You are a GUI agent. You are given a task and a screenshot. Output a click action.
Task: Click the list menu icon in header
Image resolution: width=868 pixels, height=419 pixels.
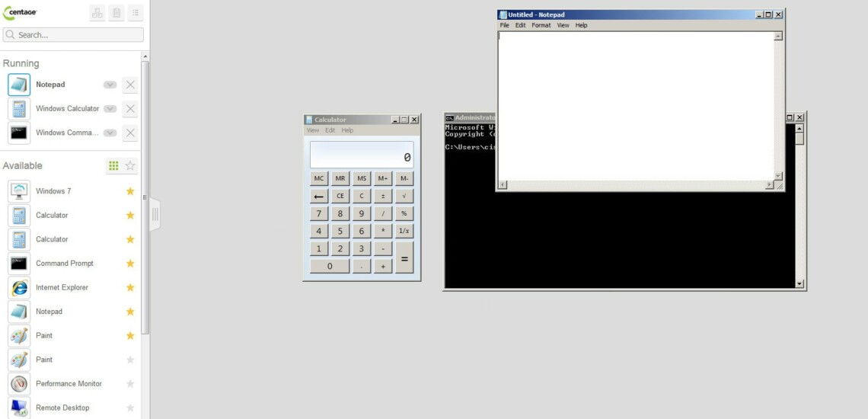click(x=136, y=13)
